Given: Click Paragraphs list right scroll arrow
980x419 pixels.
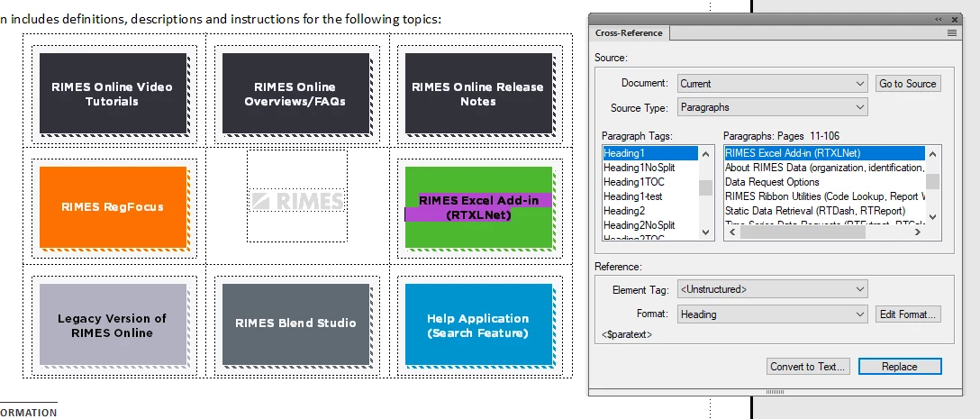Looking at the screenshot, I should click(x=918, y=232).
